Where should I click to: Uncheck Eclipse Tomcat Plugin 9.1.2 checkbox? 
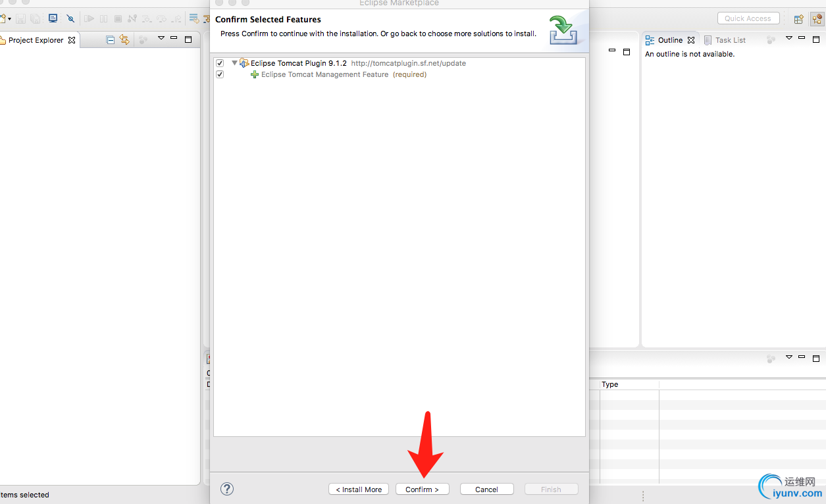click(220, 63)
